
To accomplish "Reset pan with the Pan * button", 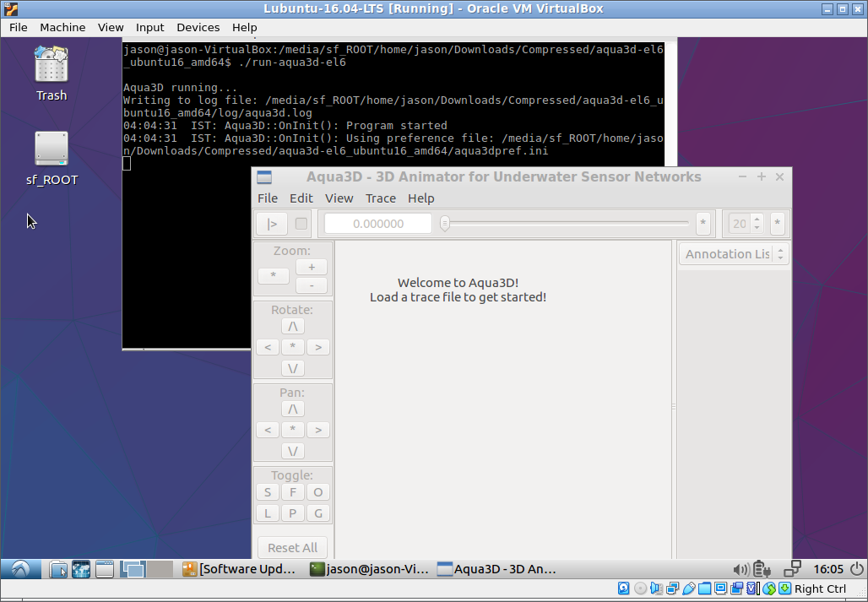I will pyautogui.click(x=293, y=430).
